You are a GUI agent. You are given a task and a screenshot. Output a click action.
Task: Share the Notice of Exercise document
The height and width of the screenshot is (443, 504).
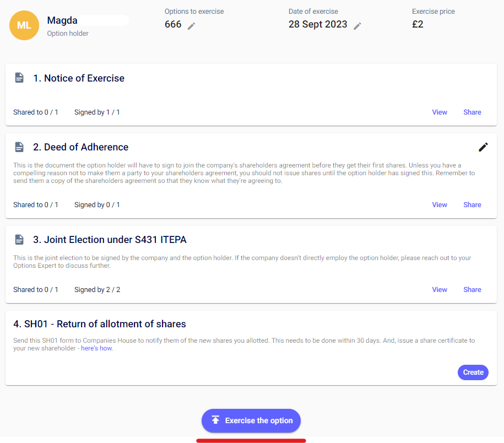(x=472, y=112)
